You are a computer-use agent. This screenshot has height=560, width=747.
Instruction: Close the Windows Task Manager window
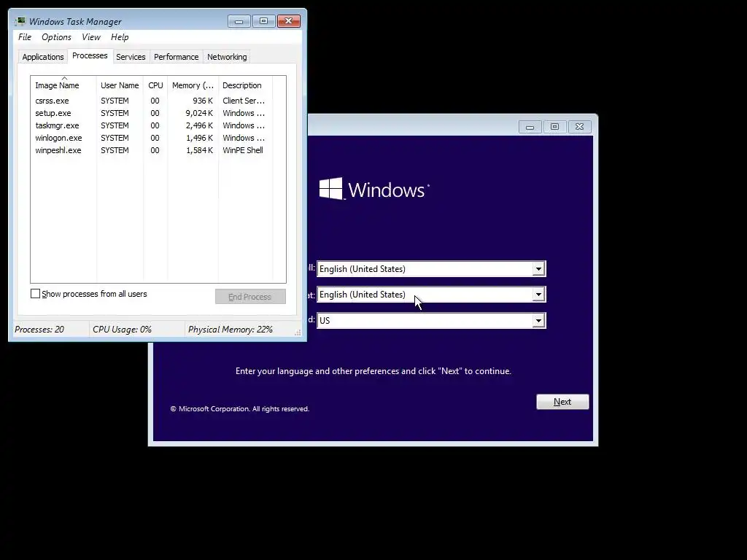click(x=289, y=21)
